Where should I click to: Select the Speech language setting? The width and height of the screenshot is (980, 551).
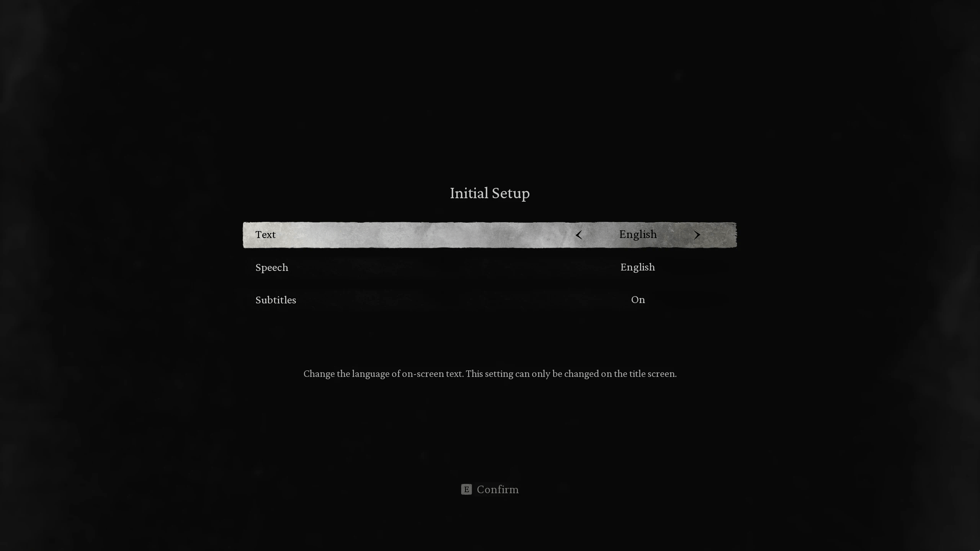(490, 267)
